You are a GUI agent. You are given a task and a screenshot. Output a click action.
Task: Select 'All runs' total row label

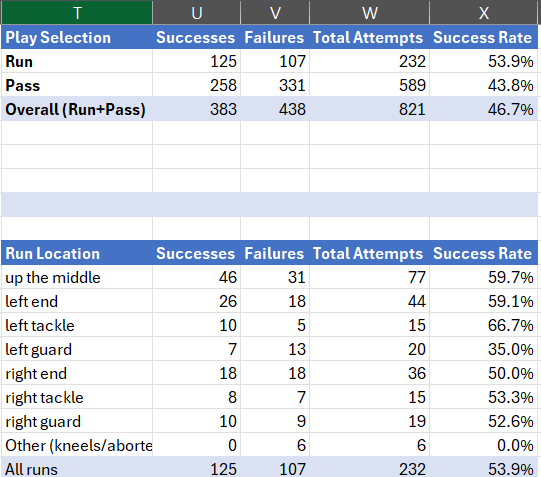tap(77, 467)
